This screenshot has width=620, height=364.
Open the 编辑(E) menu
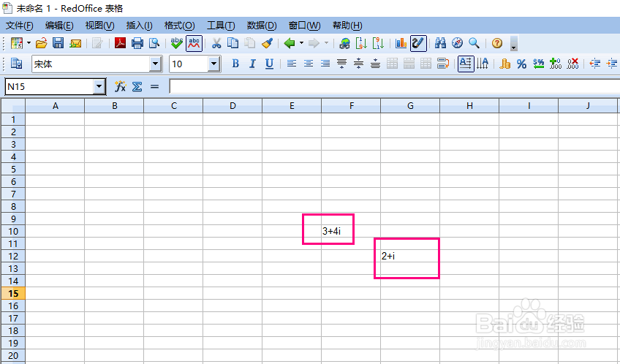pyautogui.click(x=59, y=26)
